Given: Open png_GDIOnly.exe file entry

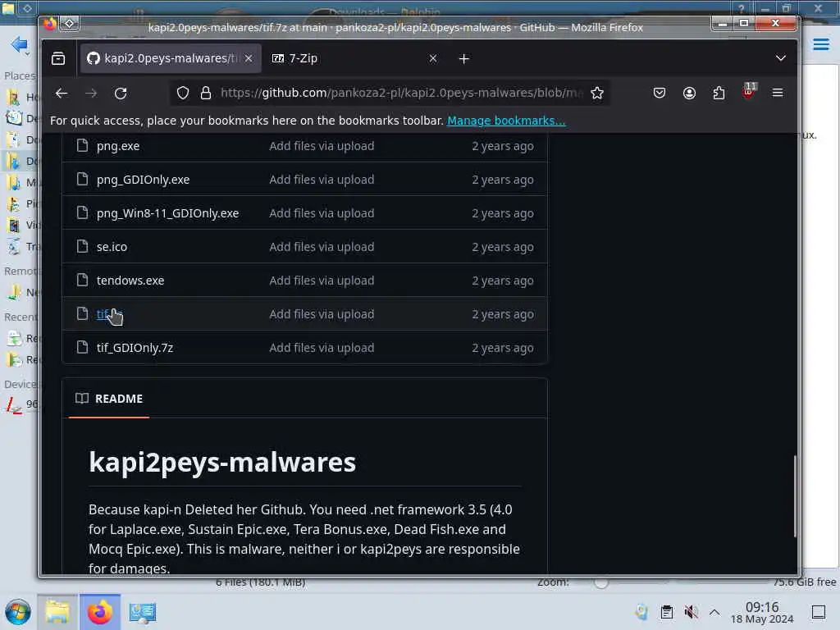Looking at the screenshot, I should tap(143, 180).
